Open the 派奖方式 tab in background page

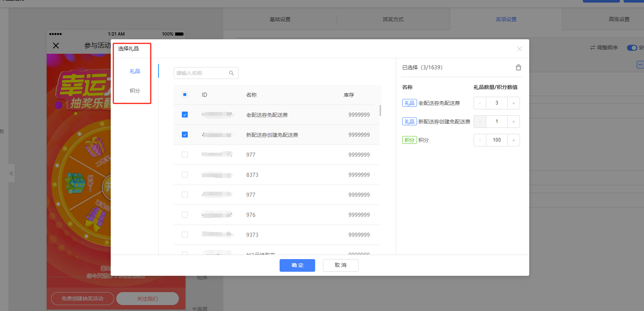(393, 19)
